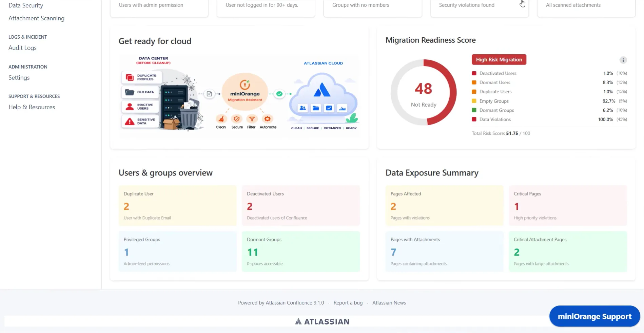644x333 pixels.
Task: Open the Critical Attachment Pages card
Action: [x=568, y=251]
